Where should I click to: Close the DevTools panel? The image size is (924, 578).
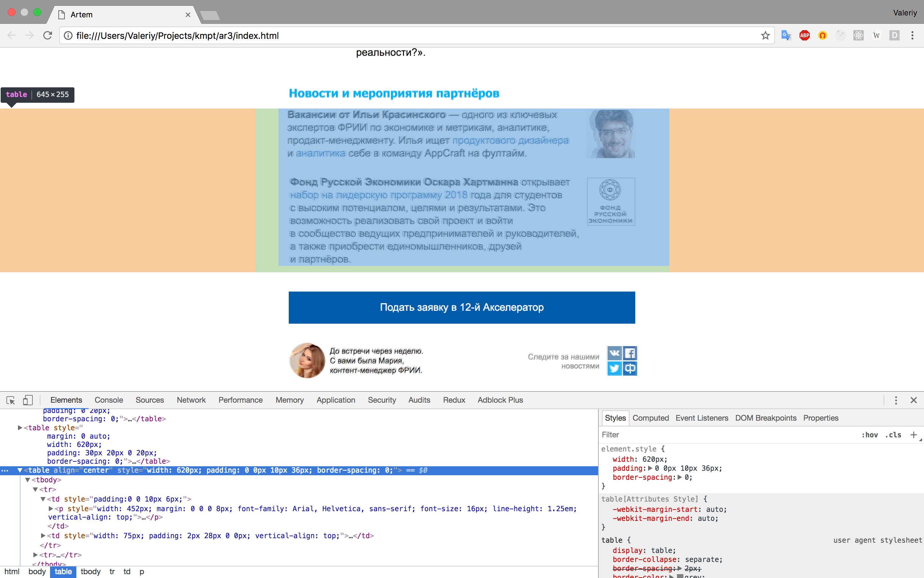[914, 400]
